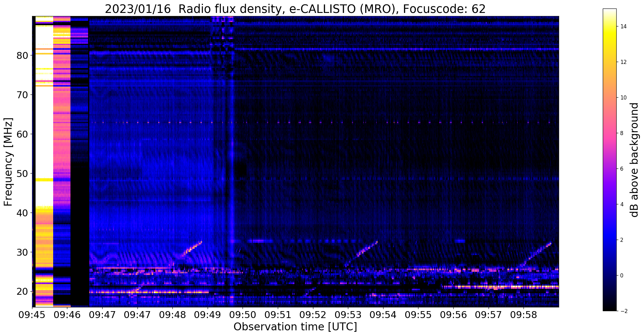Click the 80 MHz frequency tick label
The width and height of the screenshot is (644, 336).
(x=23, y=55)
